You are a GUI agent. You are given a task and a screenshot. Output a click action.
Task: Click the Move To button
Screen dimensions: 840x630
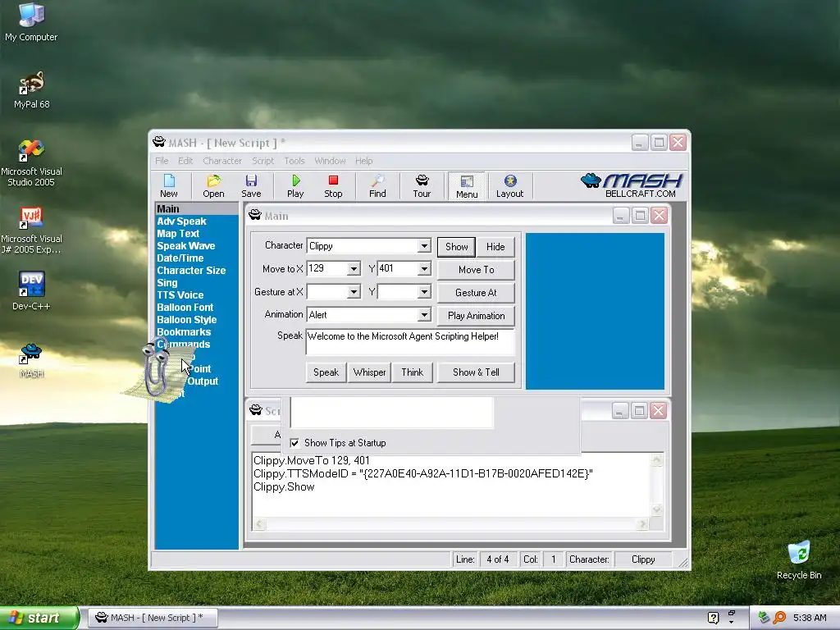click(477, 270)
